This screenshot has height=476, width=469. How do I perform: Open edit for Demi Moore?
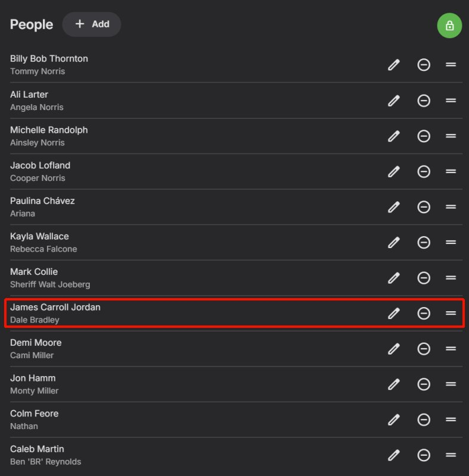pos(393,349)
